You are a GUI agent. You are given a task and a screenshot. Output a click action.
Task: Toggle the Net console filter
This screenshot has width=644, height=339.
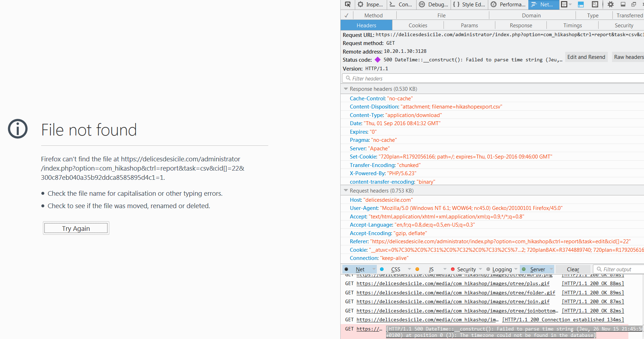pos(360,269)
